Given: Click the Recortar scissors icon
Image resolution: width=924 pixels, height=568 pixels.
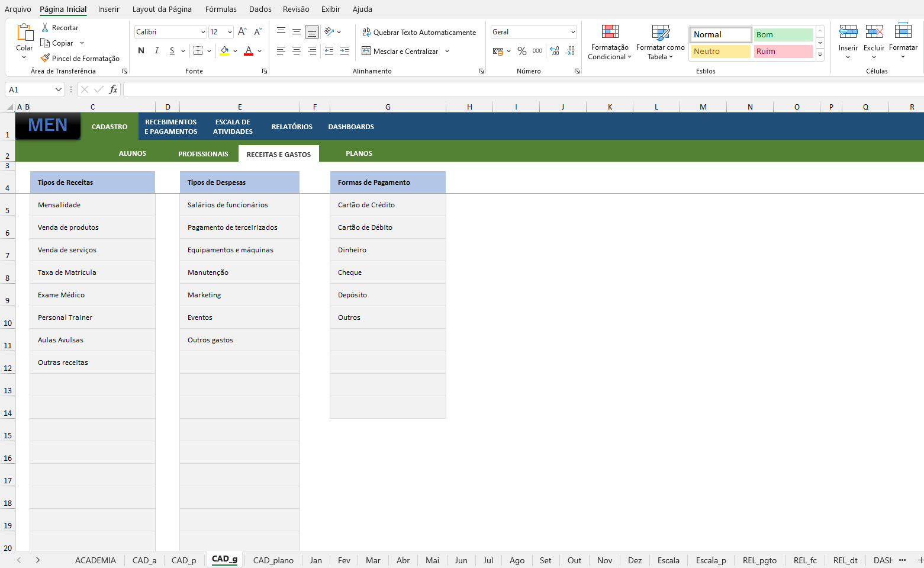Looking at the screenshot, I should click(x=45, y=28).
